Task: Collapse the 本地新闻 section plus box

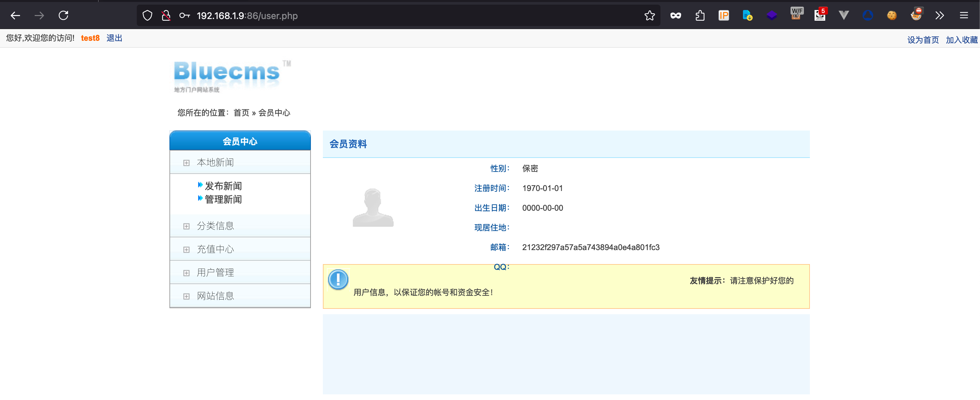Action: coord(186,163)
